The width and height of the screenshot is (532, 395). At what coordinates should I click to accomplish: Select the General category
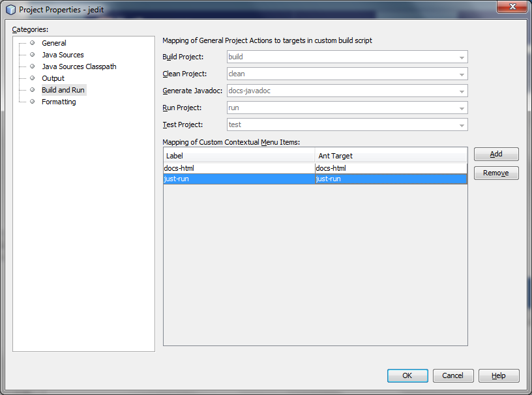(x=54, y=43)
